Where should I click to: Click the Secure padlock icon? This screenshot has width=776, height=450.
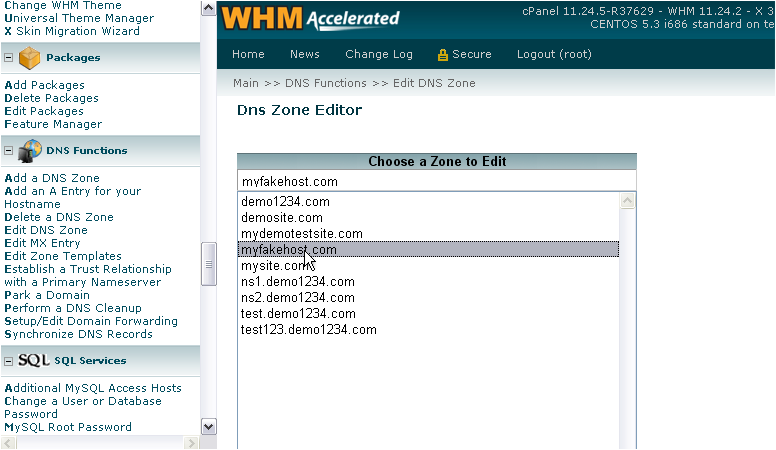(x=442, y=54)
